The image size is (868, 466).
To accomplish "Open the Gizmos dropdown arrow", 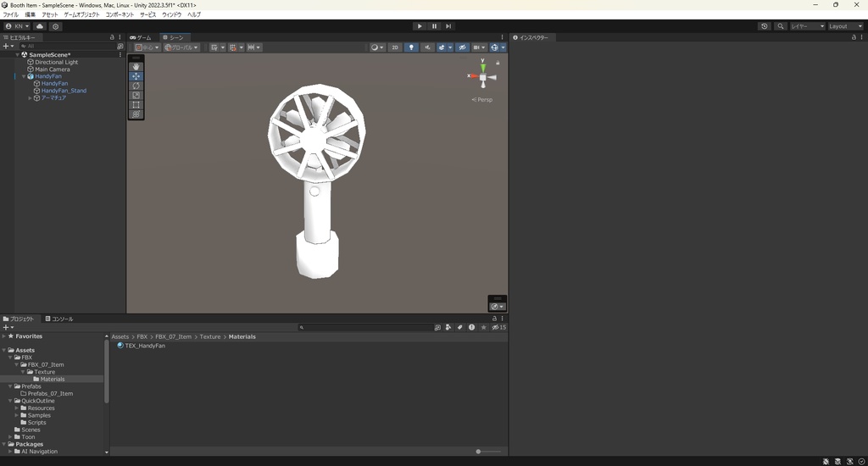I will (x=504, y=47).
